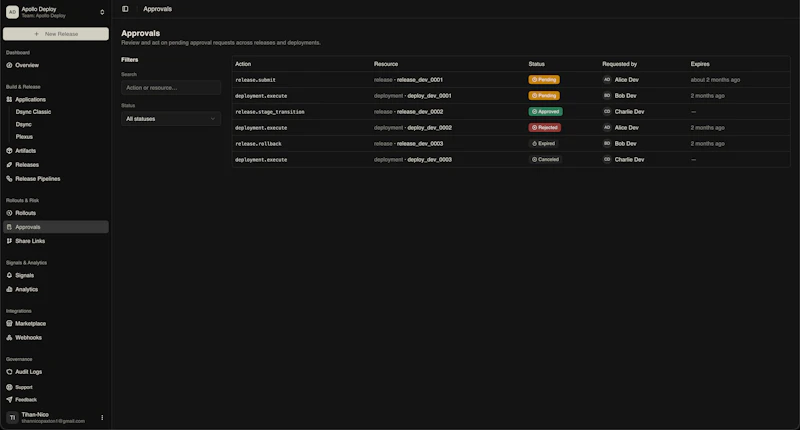Click the Releases rocket icon
This screenshot has height=430, width=800.
pos(9,165)
